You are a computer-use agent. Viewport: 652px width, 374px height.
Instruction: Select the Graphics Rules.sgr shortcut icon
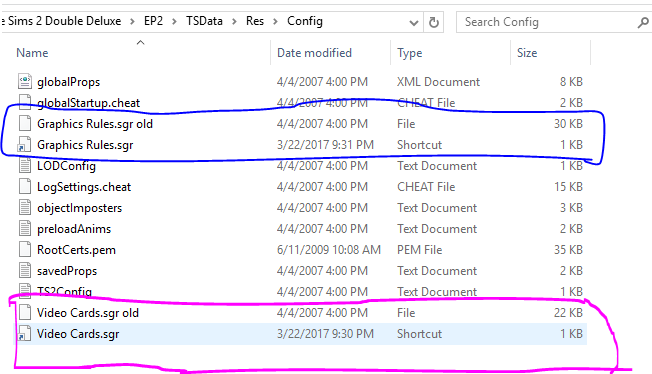click(x=25, y=145)
